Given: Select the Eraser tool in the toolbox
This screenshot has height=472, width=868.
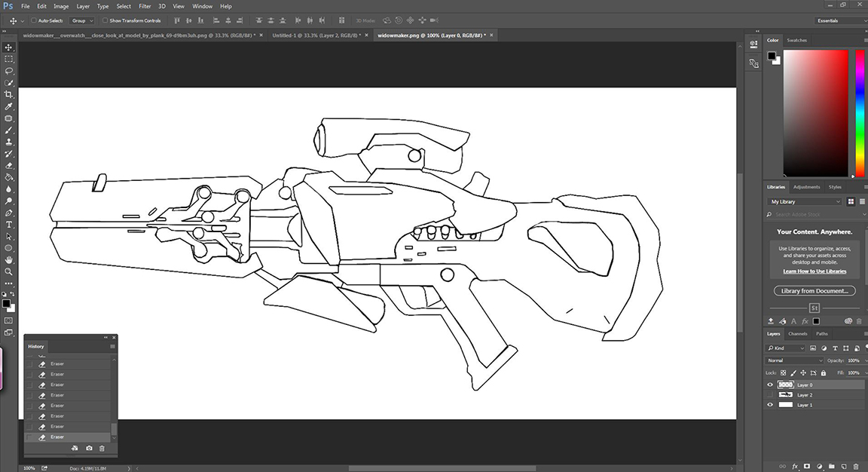Looking at the screenshot, I should pyautogui.click(x=9, y=166).
